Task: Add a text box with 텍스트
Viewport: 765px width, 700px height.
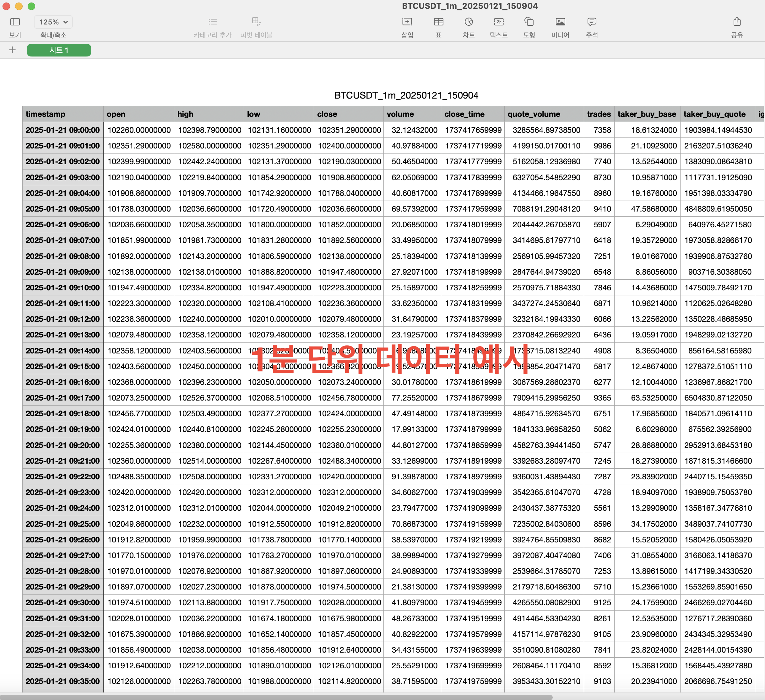Action: 499,22
